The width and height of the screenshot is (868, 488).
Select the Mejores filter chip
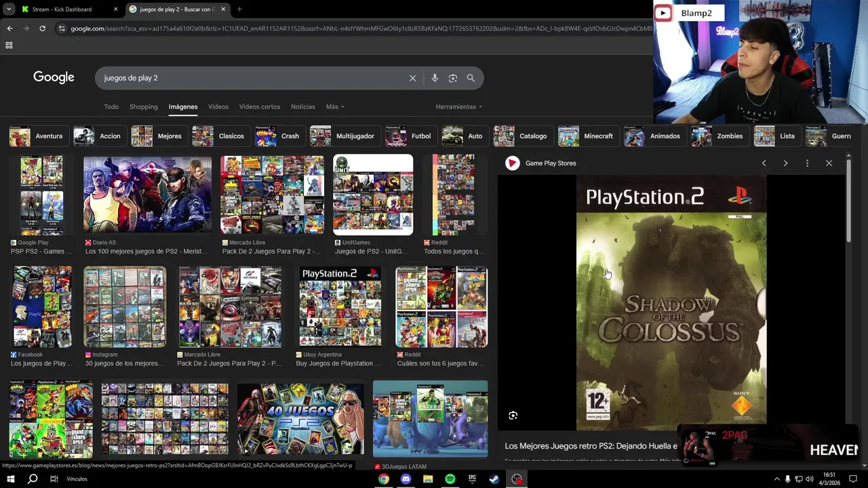[159, 136]
